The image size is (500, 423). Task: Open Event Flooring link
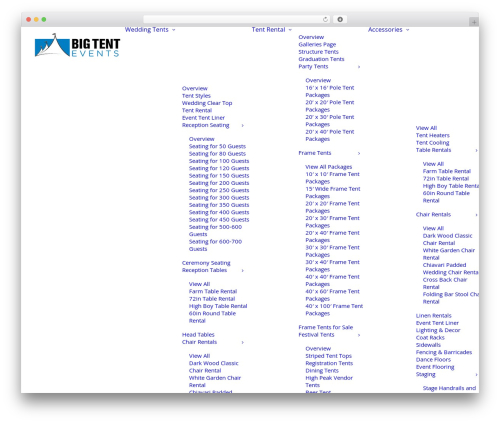point(435,367)
